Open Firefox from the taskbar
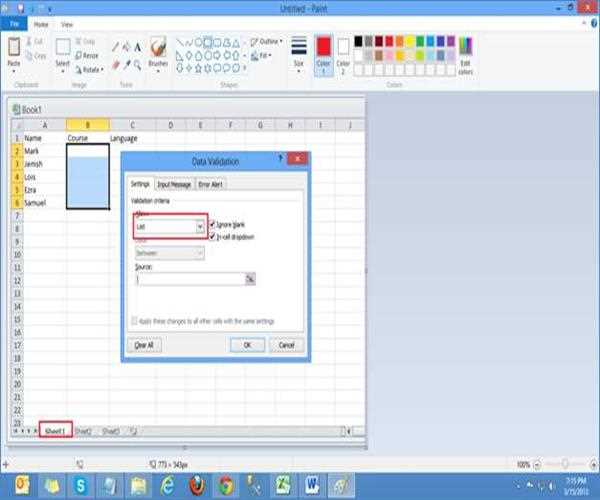600x500 pixels. tap(195, 484)
